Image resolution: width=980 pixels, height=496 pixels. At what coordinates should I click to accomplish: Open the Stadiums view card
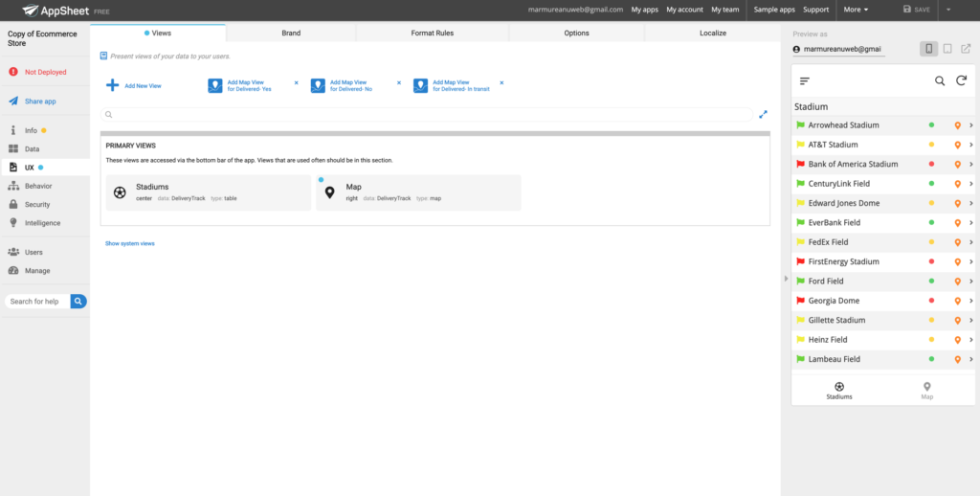[x=208, y=192]
